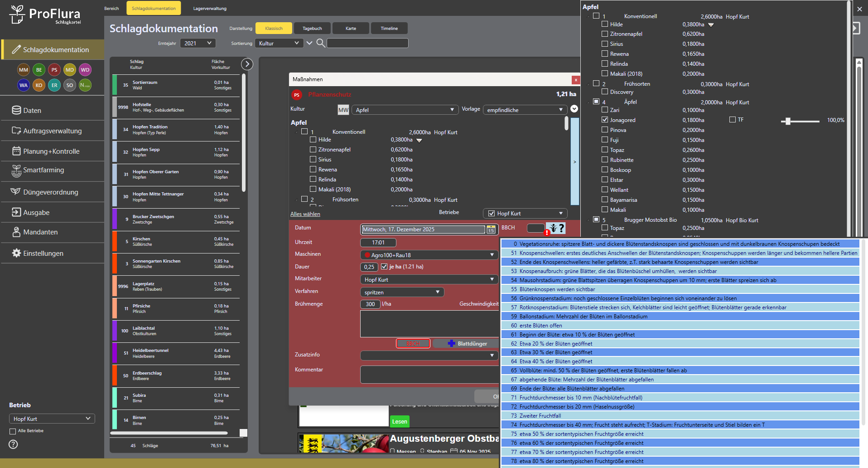The image size is (868, 468).
Task: Enable the 'Alle Betriebe' checkbox
Action: [13, 431]
